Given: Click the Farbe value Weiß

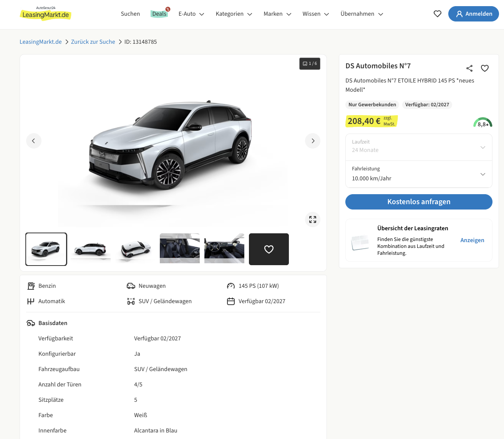Looking at the screenshot, I should pos(141,415).
